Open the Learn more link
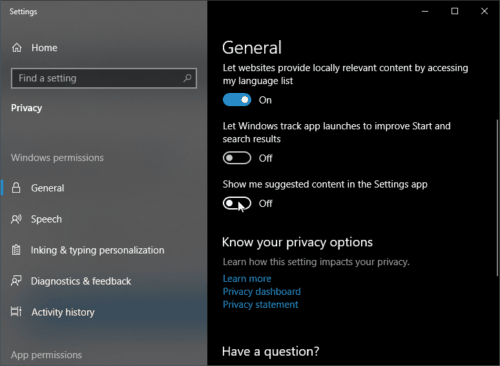This screenshot has height=366, width=500. coord(247,279)
